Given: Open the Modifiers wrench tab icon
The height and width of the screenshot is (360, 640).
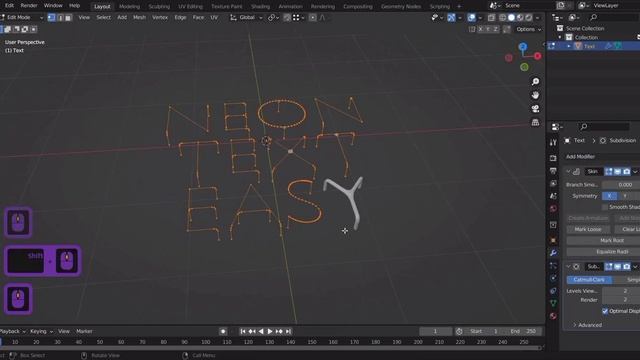Looking at the screenshot, I should point(553,253).
